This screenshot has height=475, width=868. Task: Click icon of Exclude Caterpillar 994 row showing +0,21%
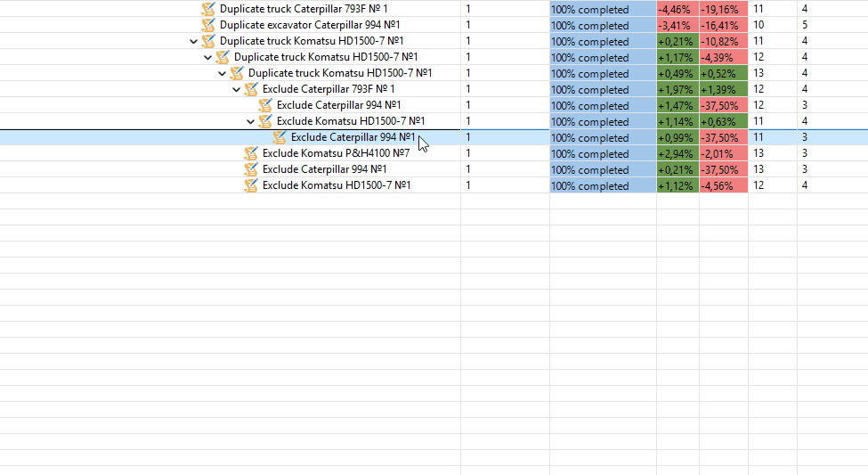(251, 169)
